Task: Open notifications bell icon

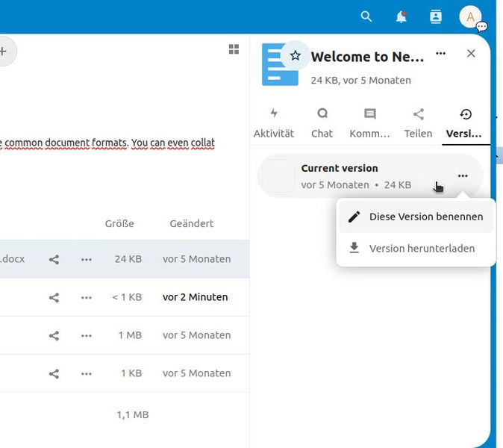Action: pyautogui.click(x=402, y=16)
